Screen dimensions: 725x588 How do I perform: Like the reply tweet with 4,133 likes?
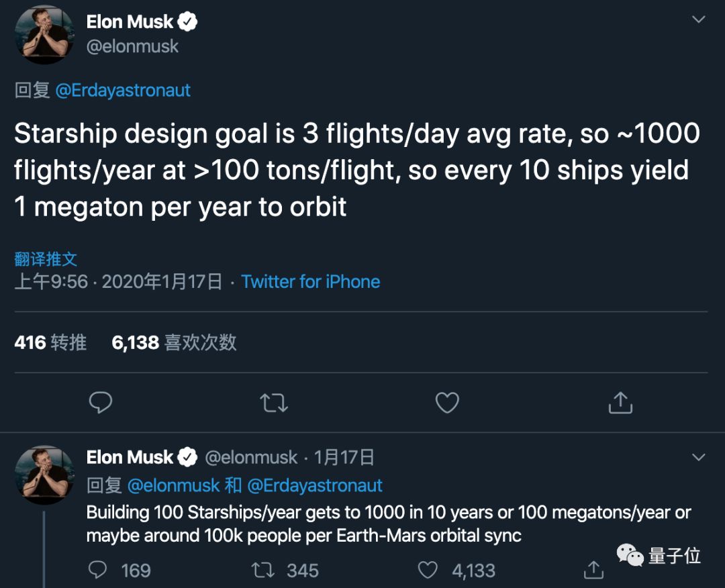(x=428, y=571)
